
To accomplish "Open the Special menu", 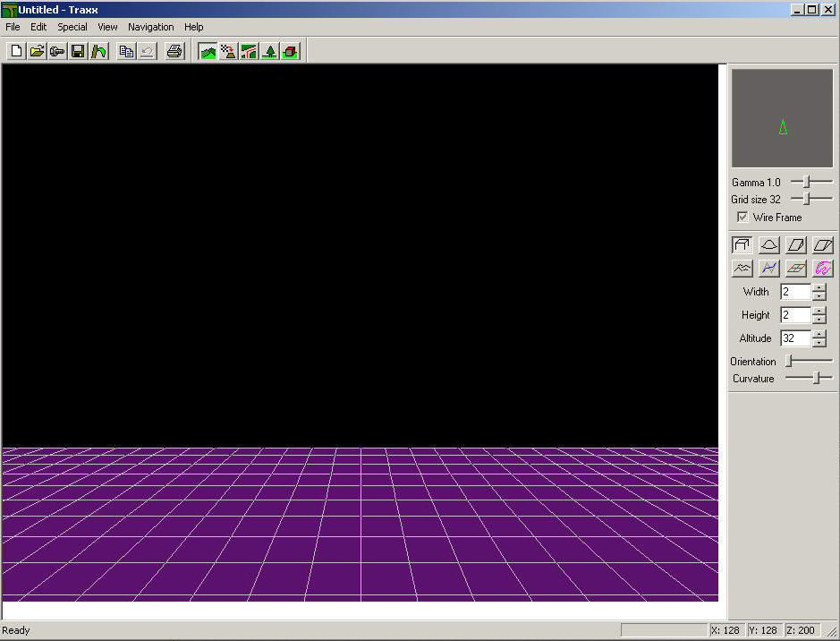I will 72,27.
